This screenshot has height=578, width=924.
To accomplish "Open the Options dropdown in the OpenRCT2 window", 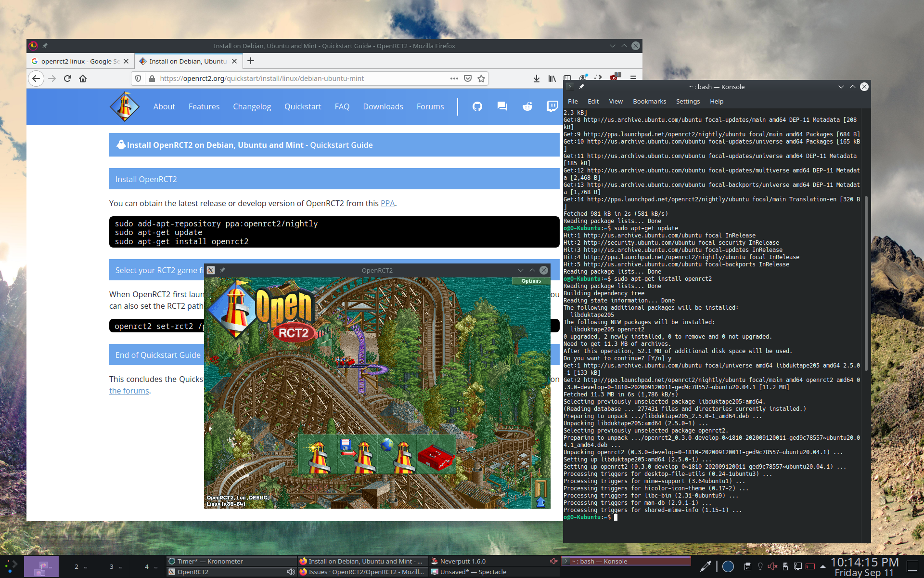I will (530, 280).
